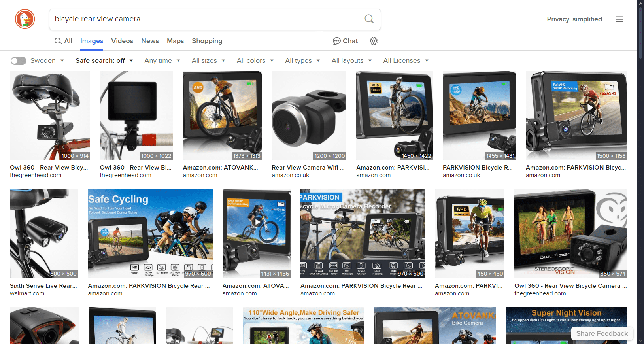
Task: Click the Share Feedback button
Action: [x=602, y=333]
